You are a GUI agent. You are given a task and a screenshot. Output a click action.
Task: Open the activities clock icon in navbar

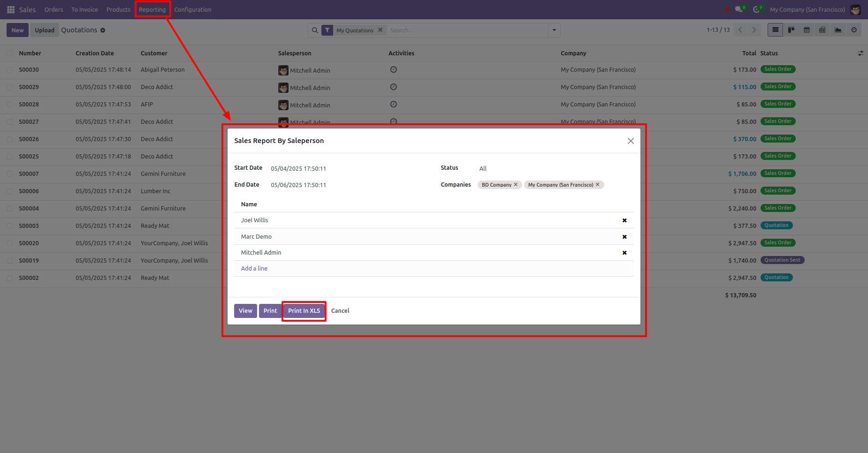(x=757, y=9)
